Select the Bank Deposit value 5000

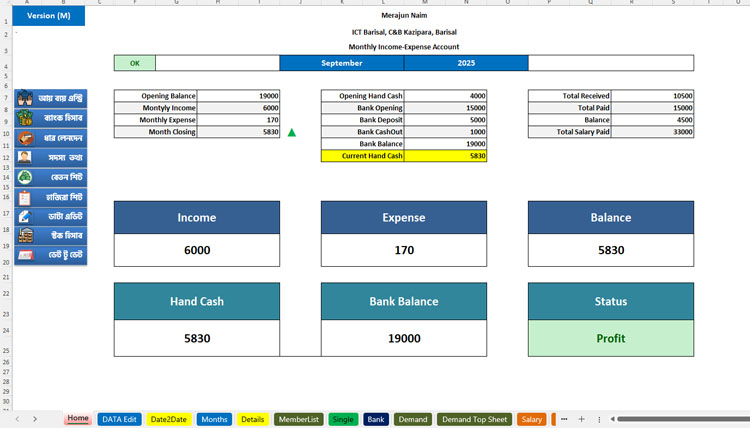point(445,120)
